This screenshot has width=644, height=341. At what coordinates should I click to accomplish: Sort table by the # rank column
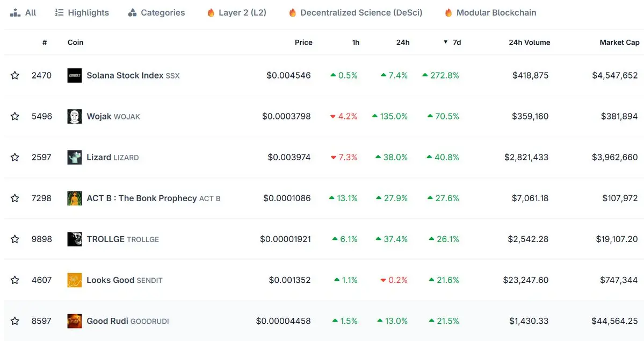tap(45, 42)
